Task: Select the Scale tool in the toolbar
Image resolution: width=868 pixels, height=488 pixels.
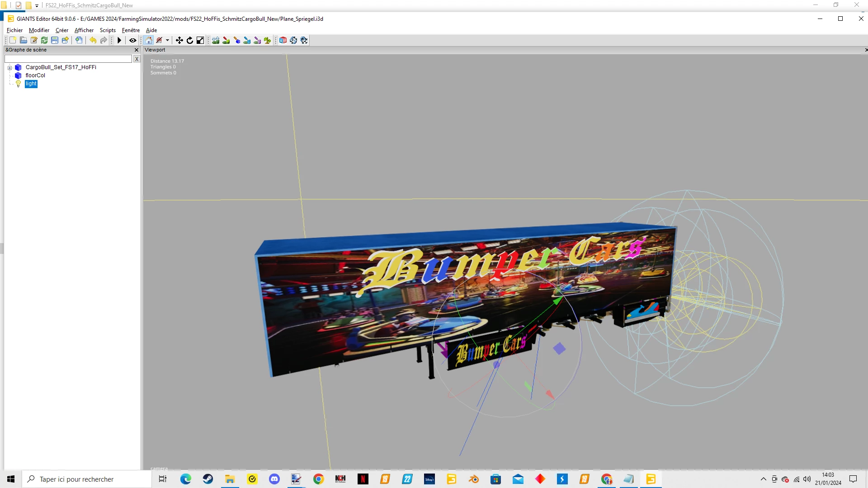Action: (199, 40)
